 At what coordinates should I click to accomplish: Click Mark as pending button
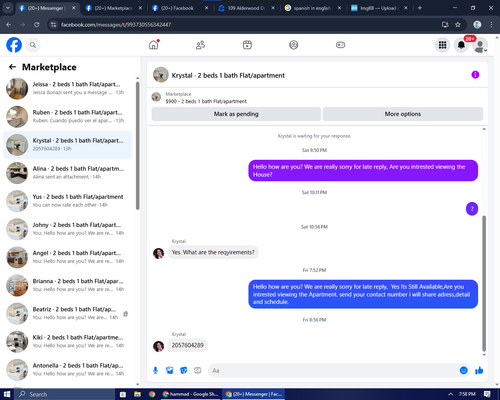[236, 114]
